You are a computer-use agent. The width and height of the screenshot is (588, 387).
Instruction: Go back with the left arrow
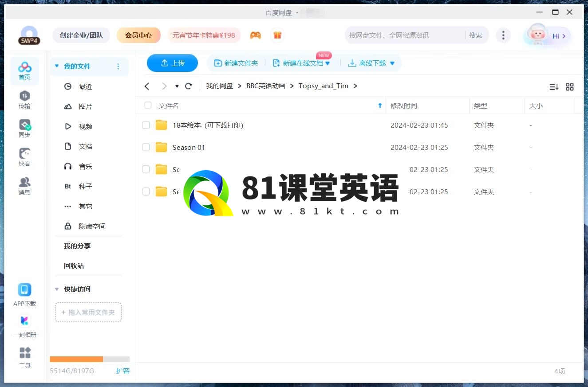(147, 86)
